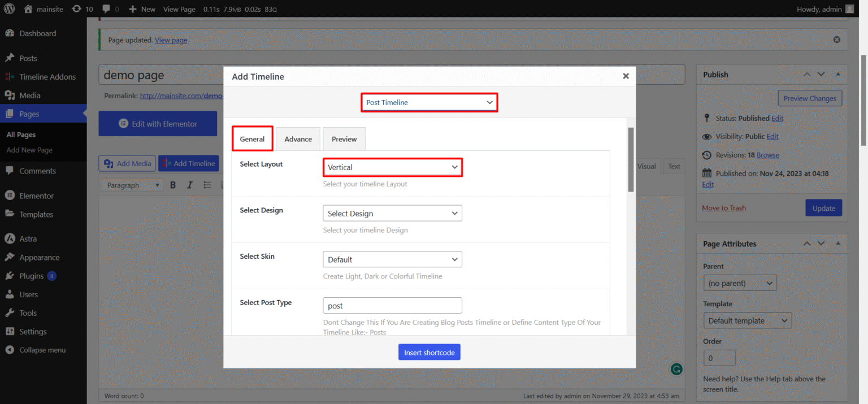Apply italic formatting in the editor toolbar
This screenshot has height=404, width=868.
click(x=189, y=184)
